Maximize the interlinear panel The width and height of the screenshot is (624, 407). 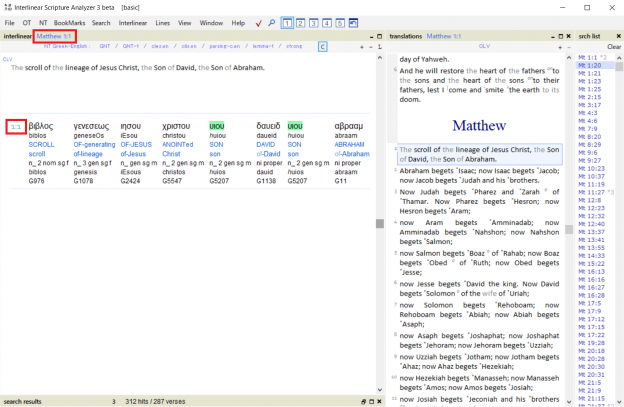(379, 36)
